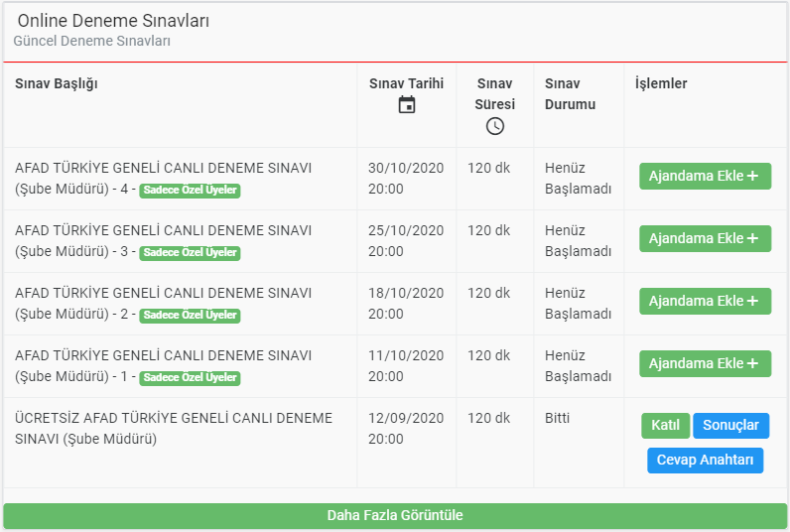The image size is (790, 532).
Task: Click the İşlemler column header
Action: coord(661,83)
